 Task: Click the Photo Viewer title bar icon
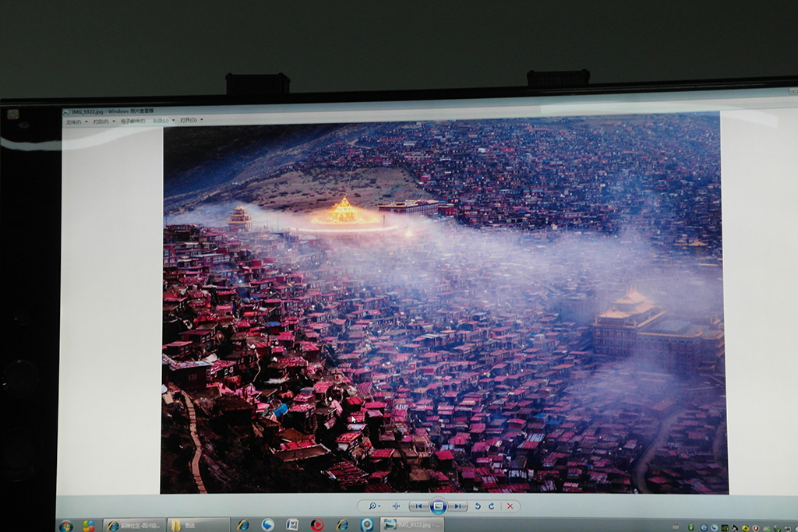(x=66, y=112)
